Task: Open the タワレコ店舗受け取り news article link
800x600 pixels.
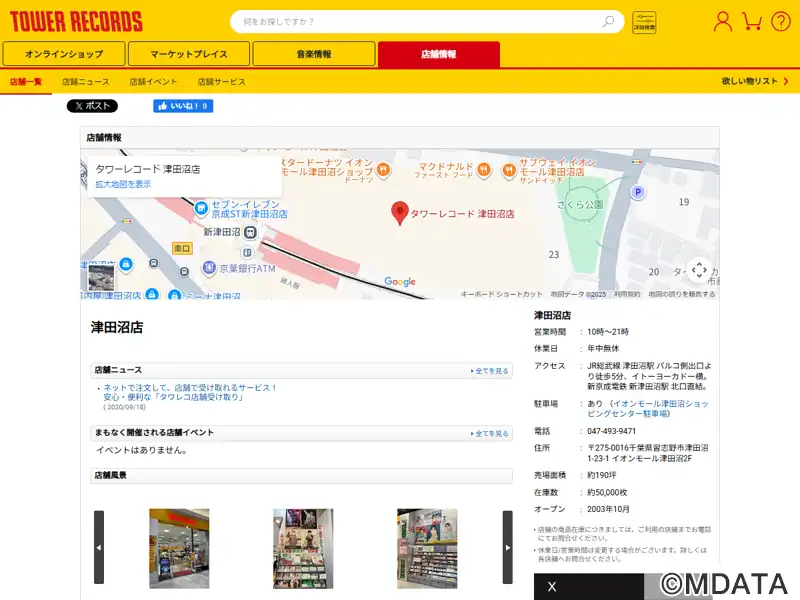Action: tap(190, 392)
